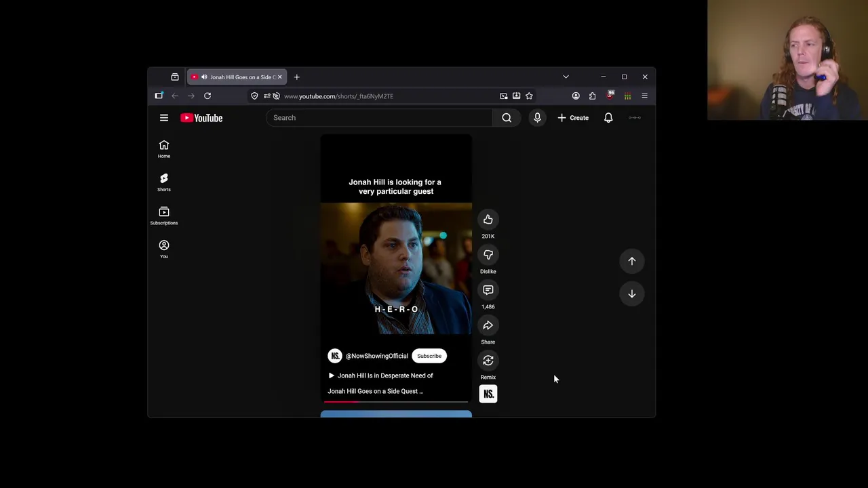Screen dimensions: 868x488
Task: Open Shorts in sidebar
Action: pyautogui.click(x=163, y=182)
